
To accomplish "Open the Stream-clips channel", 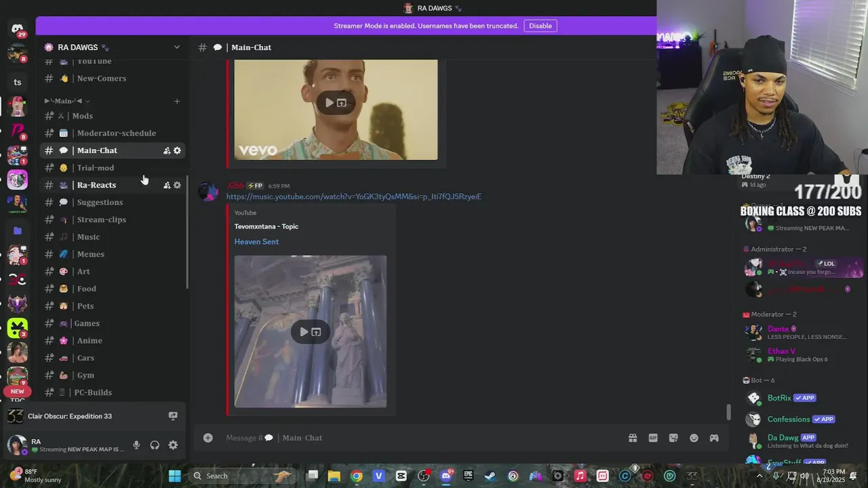I will click(112, 220).
